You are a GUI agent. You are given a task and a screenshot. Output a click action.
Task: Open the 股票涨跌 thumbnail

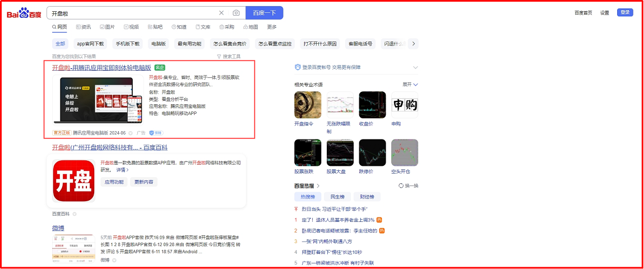click(x=308, y=152)
